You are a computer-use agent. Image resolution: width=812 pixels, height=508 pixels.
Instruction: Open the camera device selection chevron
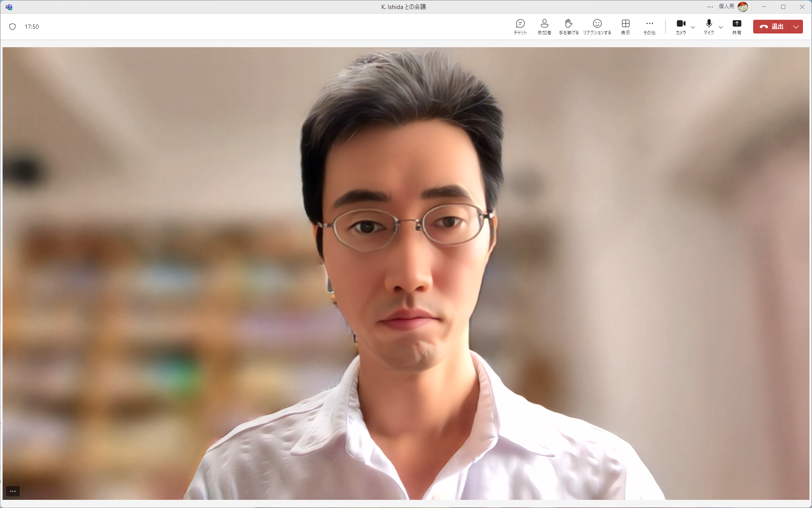(x=693, y=27)
